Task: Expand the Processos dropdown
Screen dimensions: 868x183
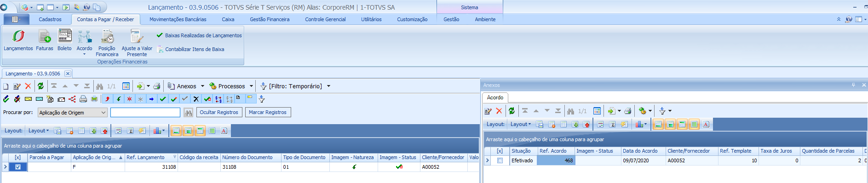Action: (x=251, y=86)
